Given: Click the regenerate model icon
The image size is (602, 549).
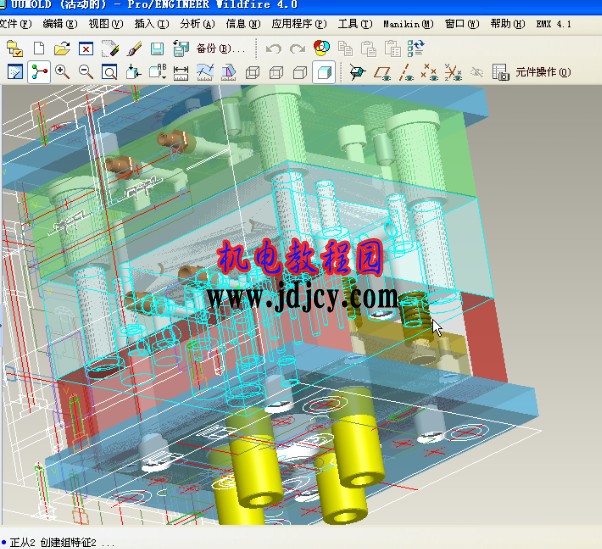Looking at the screenshot, I should point(416,48).
